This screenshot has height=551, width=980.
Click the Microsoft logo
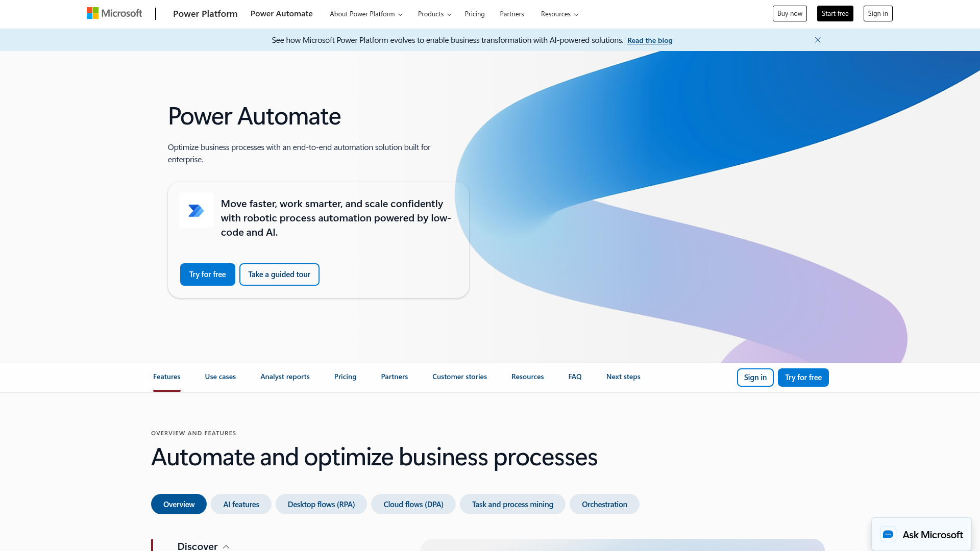tap(113, 13)
